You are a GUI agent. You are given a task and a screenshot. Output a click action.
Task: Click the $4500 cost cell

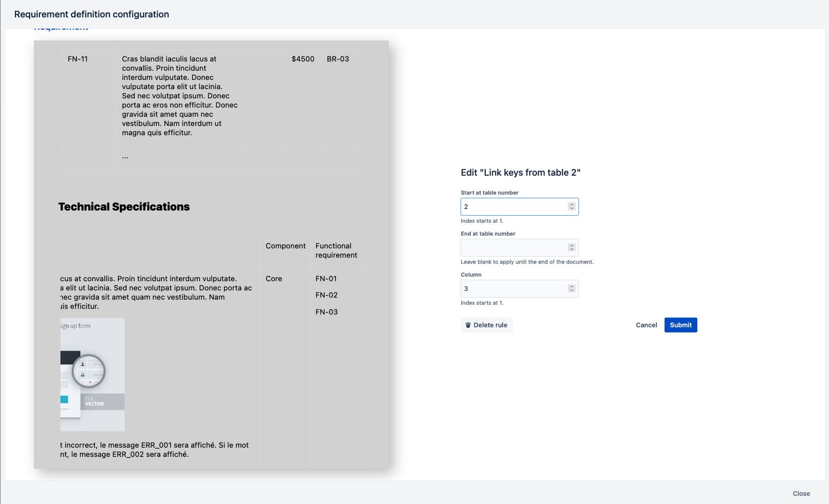pos(303,59)
